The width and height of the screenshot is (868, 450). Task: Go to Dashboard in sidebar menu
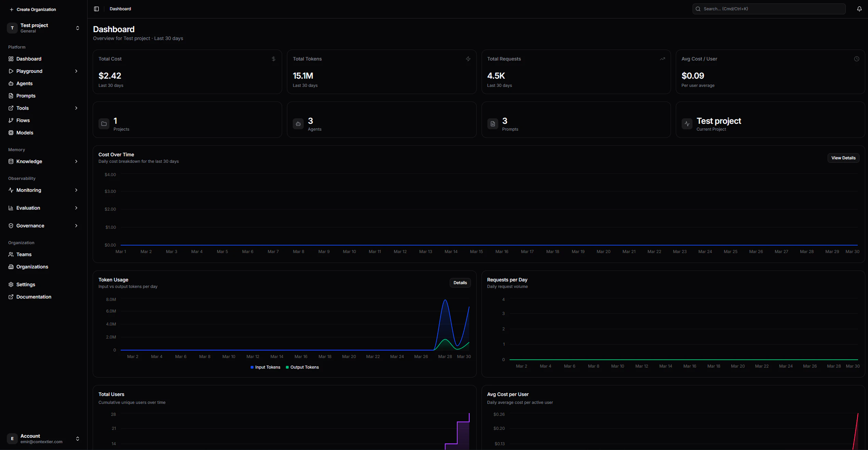(x=29, y=59)
